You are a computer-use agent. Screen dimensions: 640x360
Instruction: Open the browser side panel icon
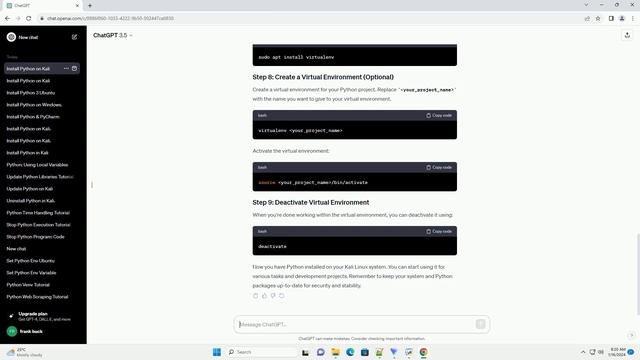[x=611, y=18]
